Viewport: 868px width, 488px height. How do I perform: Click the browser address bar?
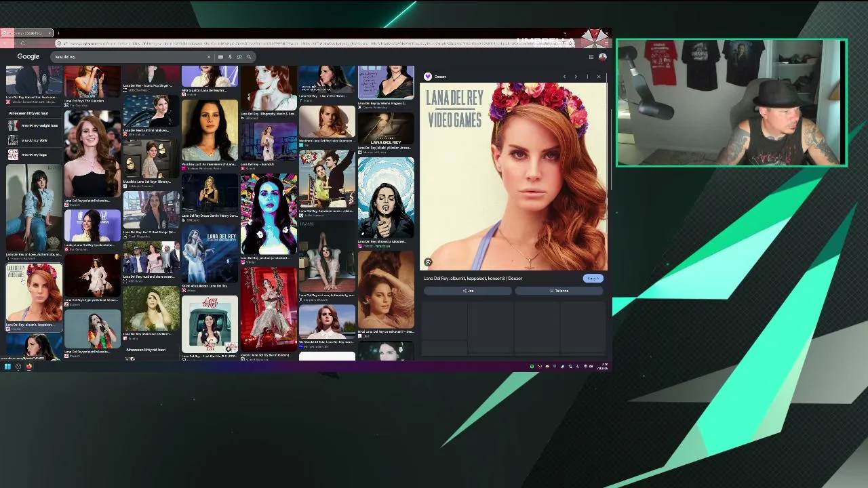(315, 43)
